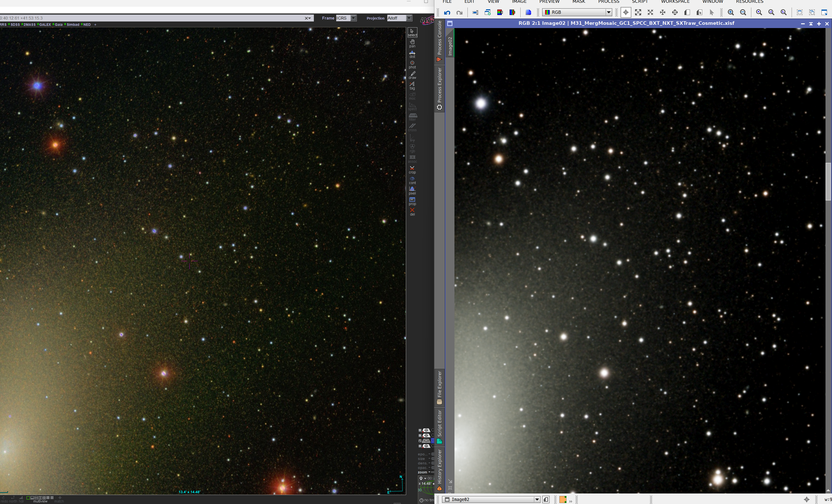The height and width of the screenshot is (504, 832).
Task: Adjust the Aladin zoom slider
Action: pyautogui.click(x=433, y=472)
